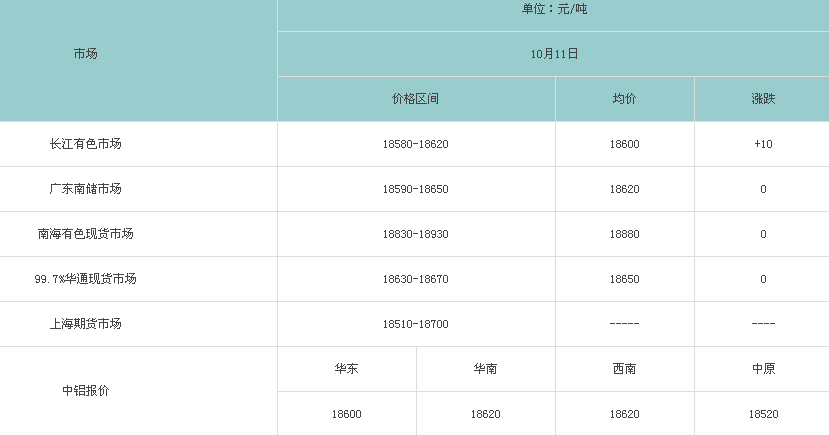
Task: Click the 均价 column header
Action: tap(624, 99)
